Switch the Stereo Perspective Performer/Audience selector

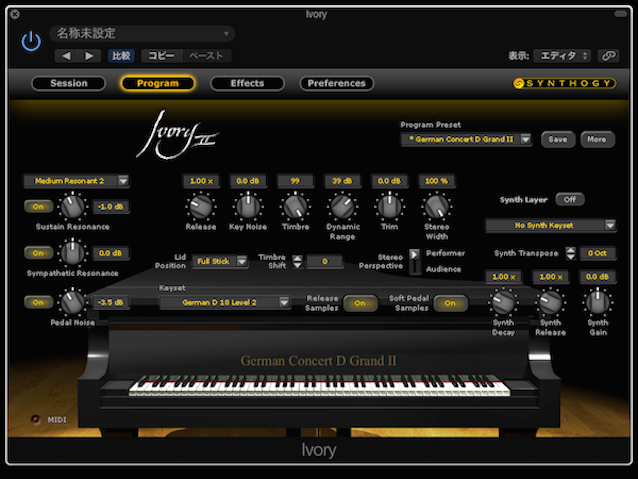tap(415, 261)
